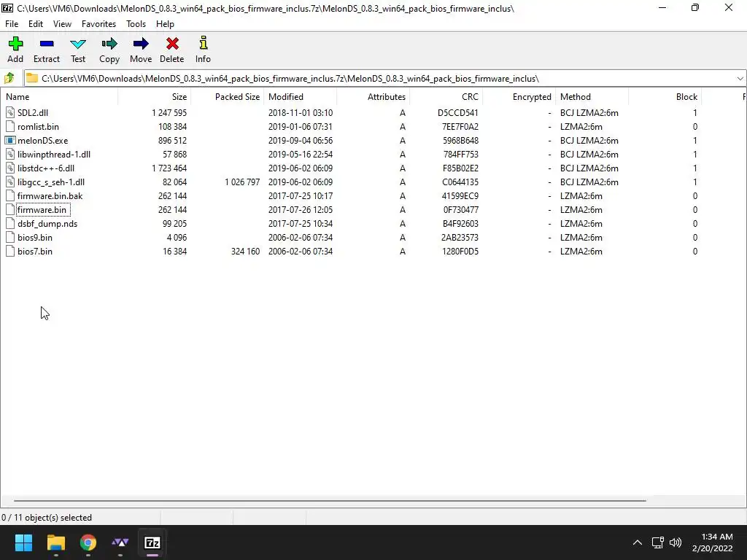Click the horizontal scrollbar
Image resolution: width=747 pixels, height=560 pixels.
pyautogui.click(x=330, y=500)
